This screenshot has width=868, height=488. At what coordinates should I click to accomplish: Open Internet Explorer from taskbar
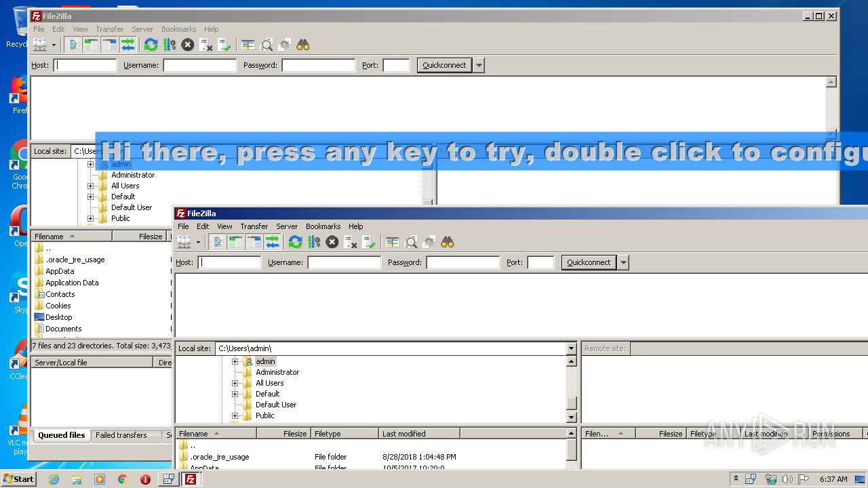coord(54,479)
